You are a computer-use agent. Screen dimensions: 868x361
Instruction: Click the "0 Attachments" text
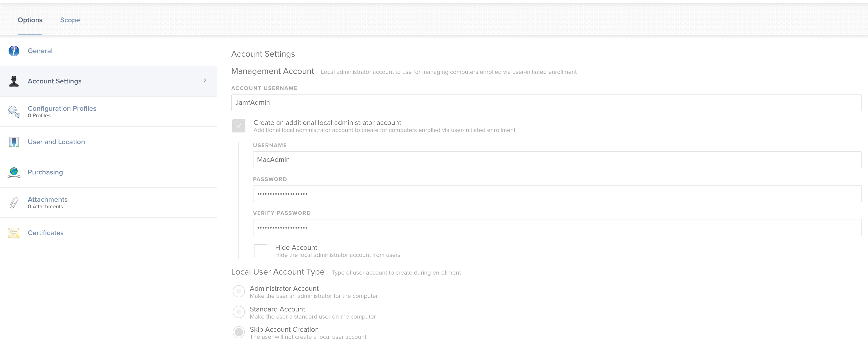coord(45,207)
